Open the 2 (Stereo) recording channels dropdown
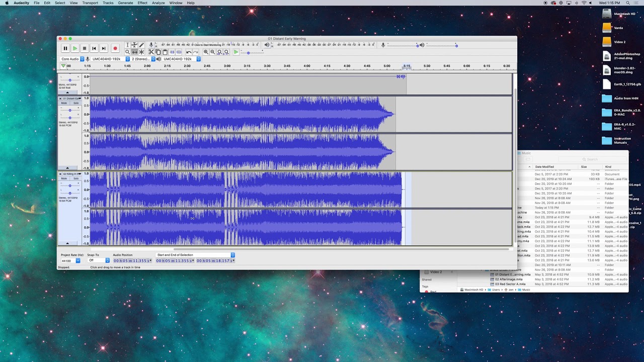Image resolution: width=644 pixels, height=362 pixels. coord(143,59)
